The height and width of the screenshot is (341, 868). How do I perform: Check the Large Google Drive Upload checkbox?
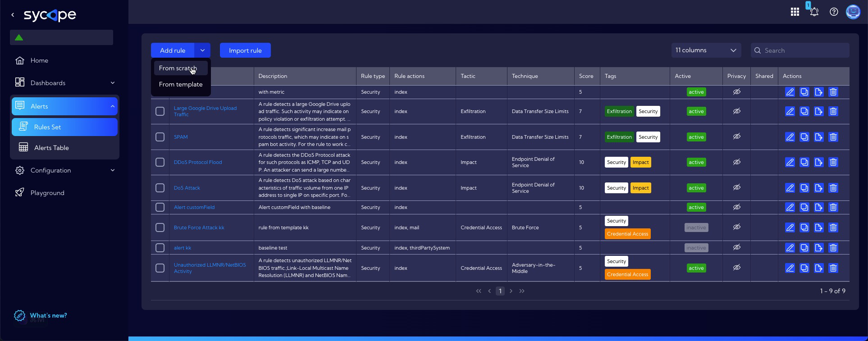click(160, 111)
